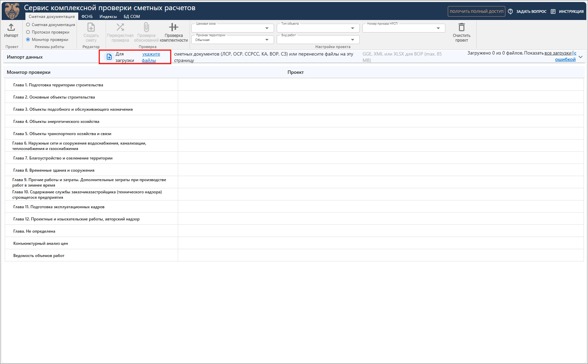This screenshot has height=364, width=588.
Task: Select the Глава 2 Основные объекты строительства row
Action: coord(54,97)
